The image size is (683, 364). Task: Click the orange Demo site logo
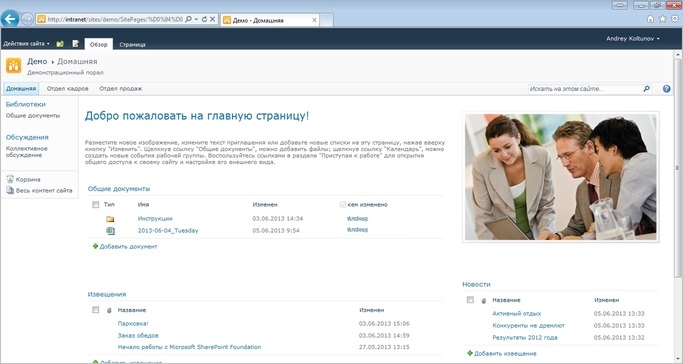tap(14, 66)
